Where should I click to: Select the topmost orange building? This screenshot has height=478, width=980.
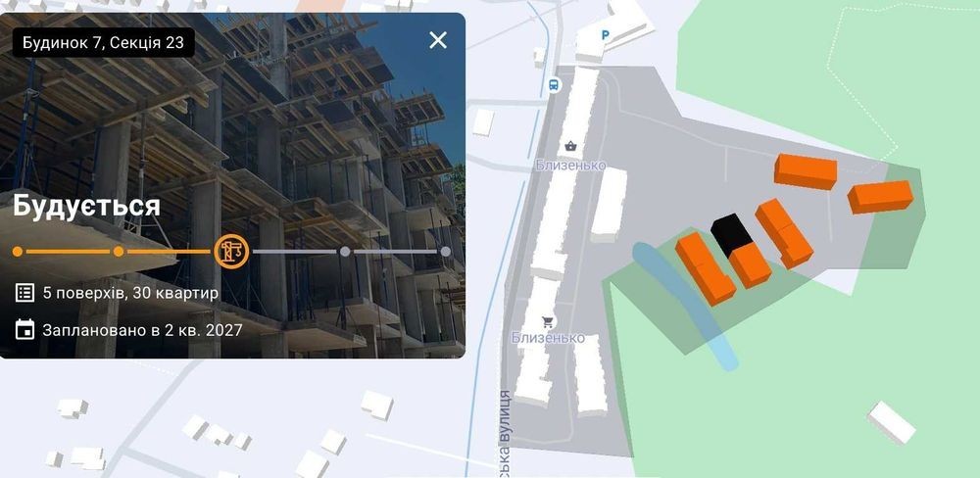[x=806, y=171]
